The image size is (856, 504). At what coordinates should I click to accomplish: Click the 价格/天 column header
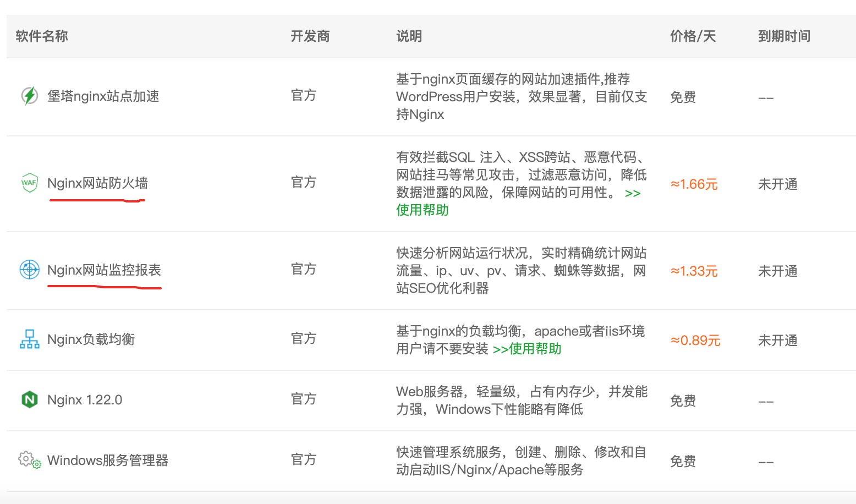point(693,36)
